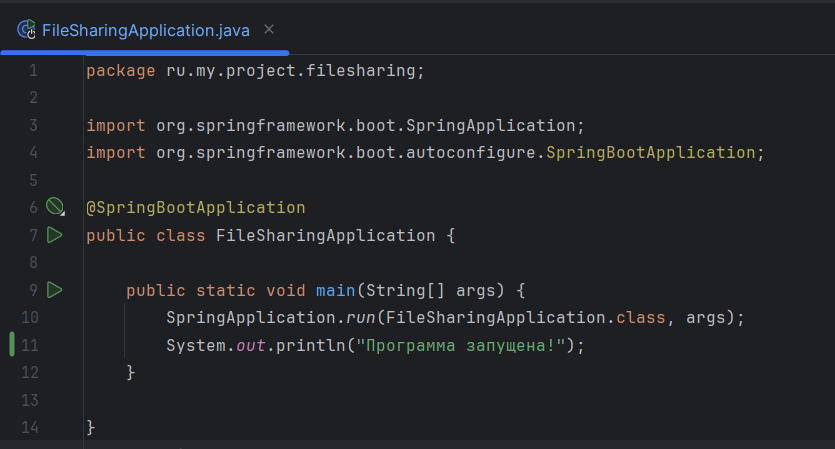This screenshot has width=835, height=449.
Task: Click line number 1 in the gutter
Action: point(33,71)
